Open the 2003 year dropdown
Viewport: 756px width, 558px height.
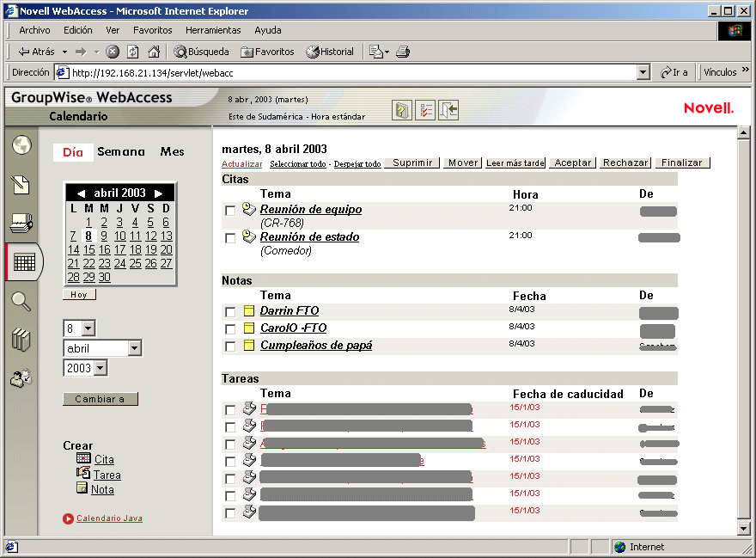pos(100,368)
